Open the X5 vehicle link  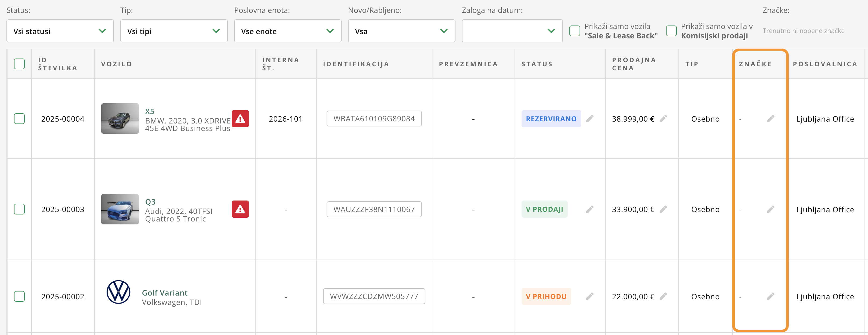[150, 111]
